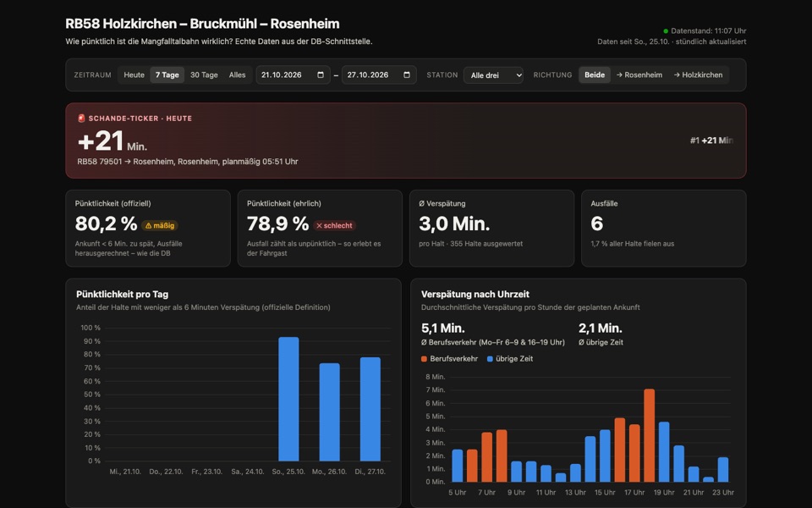
Task: Click the schlecht rating badge
Action: pyautogui.click(x=334, y=225)
